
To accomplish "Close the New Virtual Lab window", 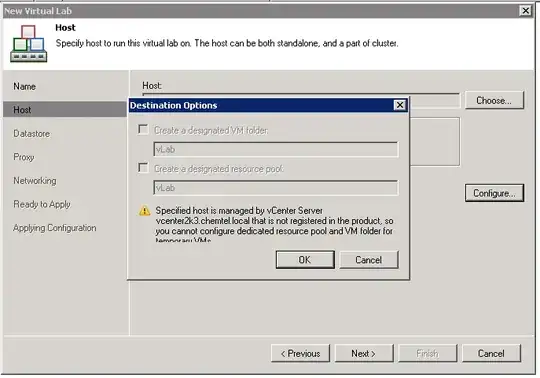I will (x=526, y=11).
